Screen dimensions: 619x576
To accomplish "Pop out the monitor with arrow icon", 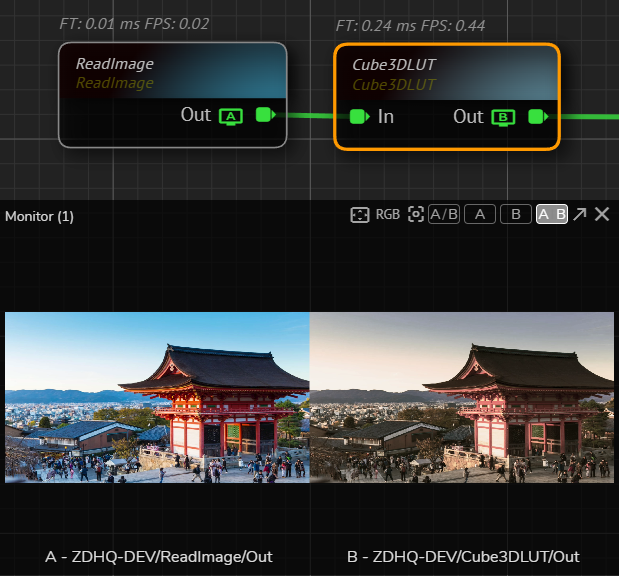I will click(x=580, y=214).
